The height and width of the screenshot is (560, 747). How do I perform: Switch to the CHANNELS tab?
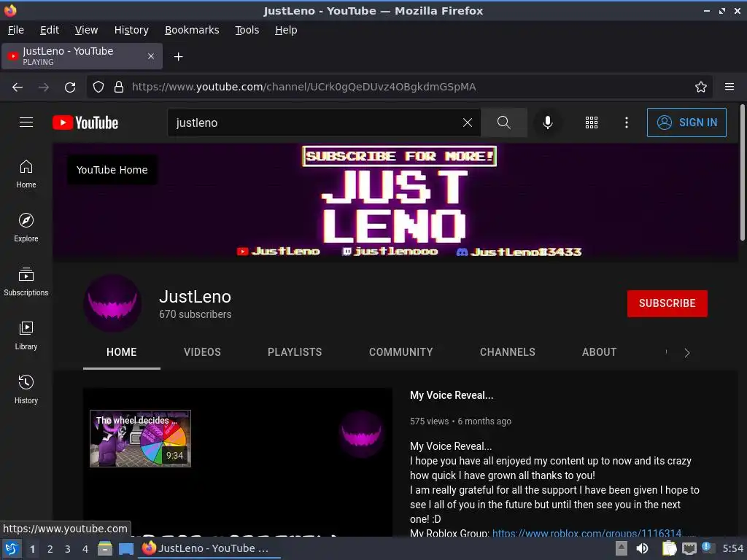pyautogui.click(x=508, y=352)
